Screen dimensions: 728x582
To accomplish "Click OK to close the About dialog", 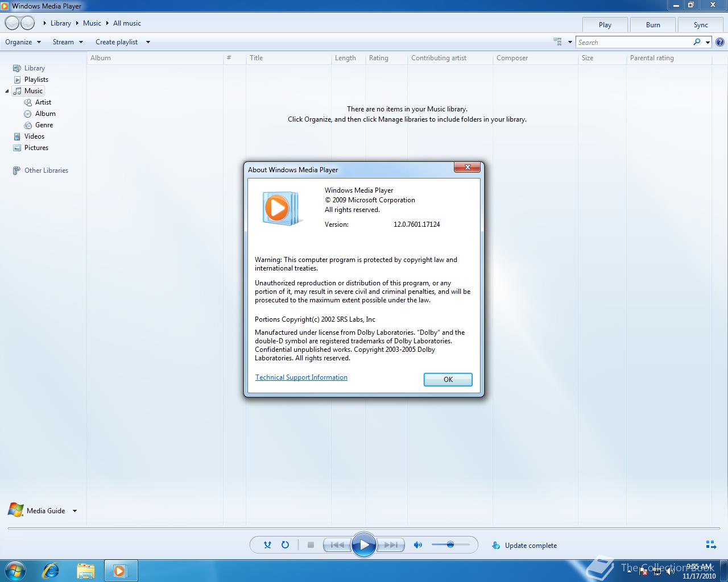I will 448,379.
